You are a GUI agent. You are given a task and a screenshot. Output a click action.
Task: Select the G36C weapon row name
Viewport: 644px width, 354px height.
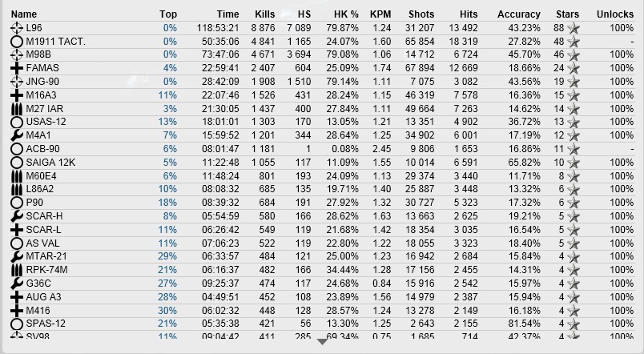click(x=38, y=284)
